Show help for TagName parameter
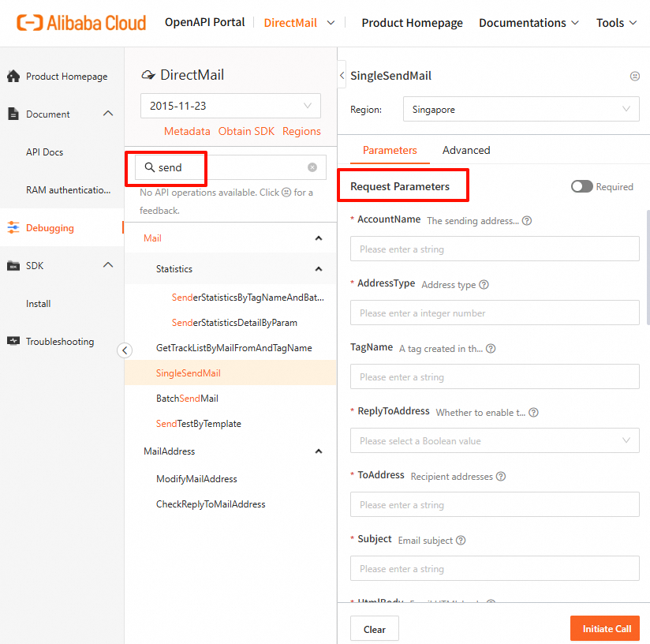This screenshot has width=650, height=644. [x=491, y=348]
